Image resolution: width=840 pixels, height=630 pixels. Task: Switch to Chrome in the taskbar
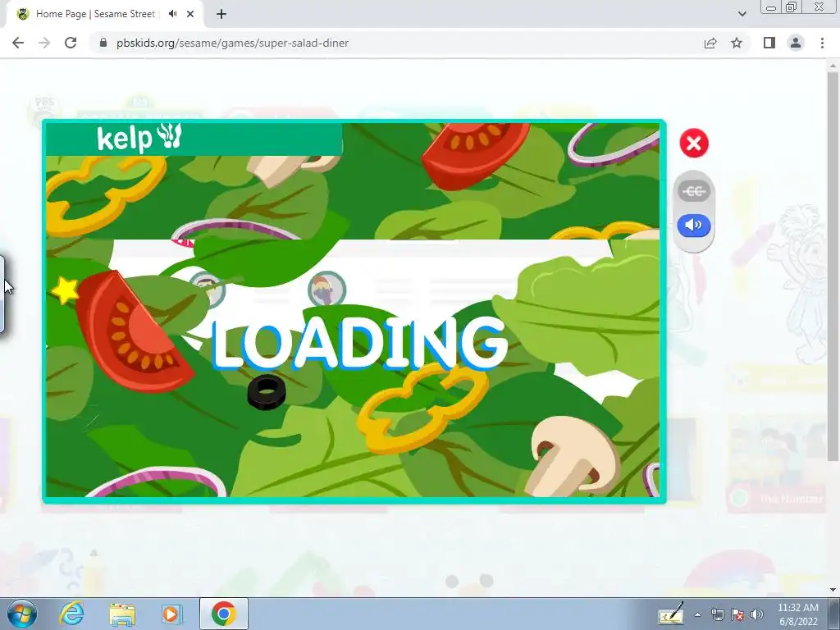point(223,614)
